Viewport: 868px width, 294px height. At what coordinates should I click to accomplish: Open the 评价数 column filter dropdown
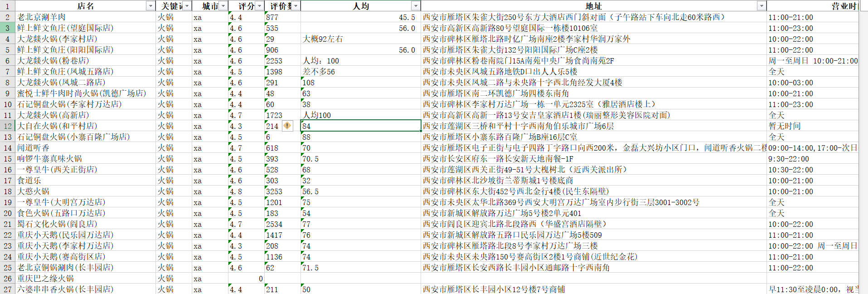296,6
